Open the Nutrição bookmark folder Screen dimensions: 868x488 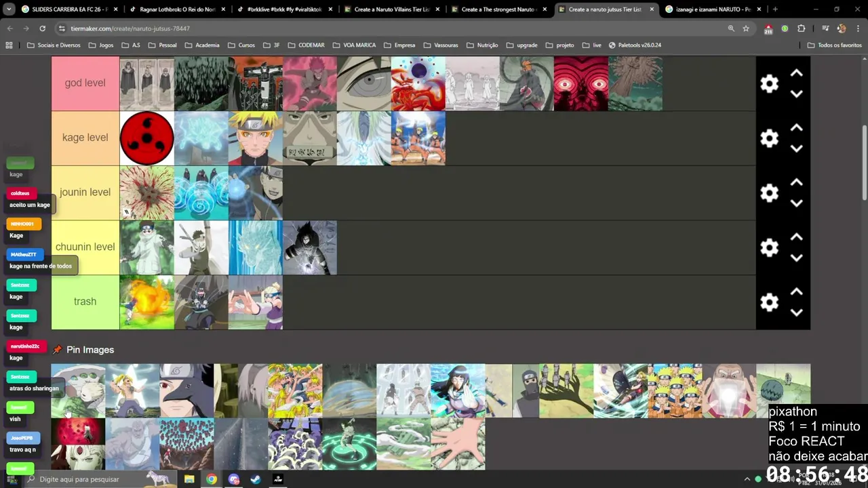pyautogui.click(x=482, y=45)
